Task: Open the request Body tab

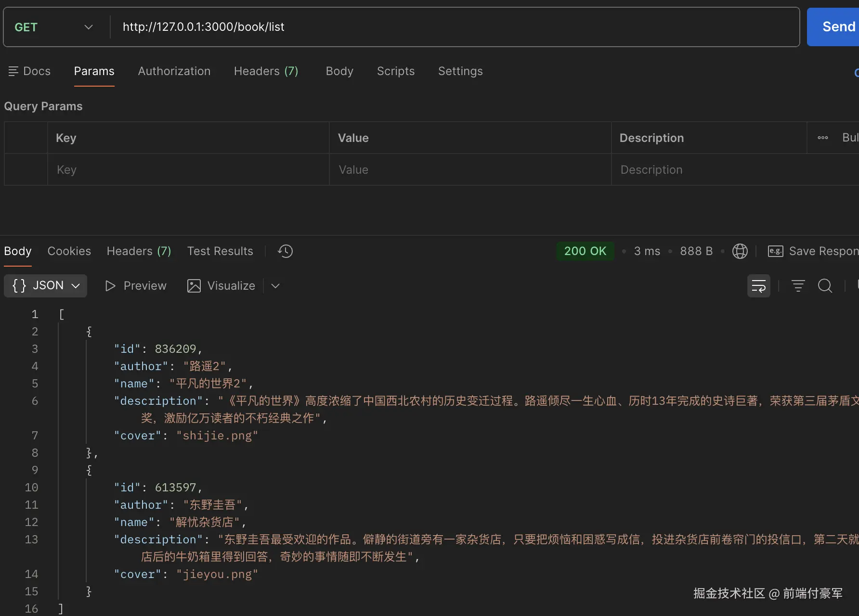Action: tap(339, 71)
